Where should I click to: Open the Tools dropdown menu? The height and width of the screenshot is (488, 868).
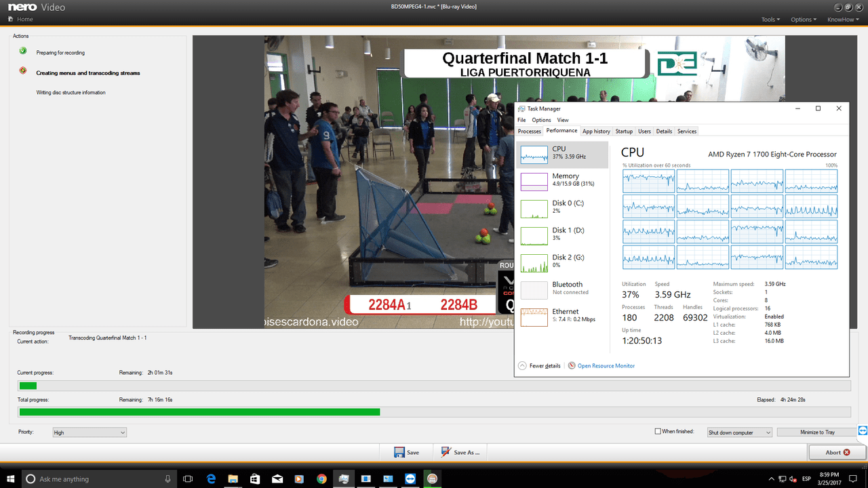770,20
